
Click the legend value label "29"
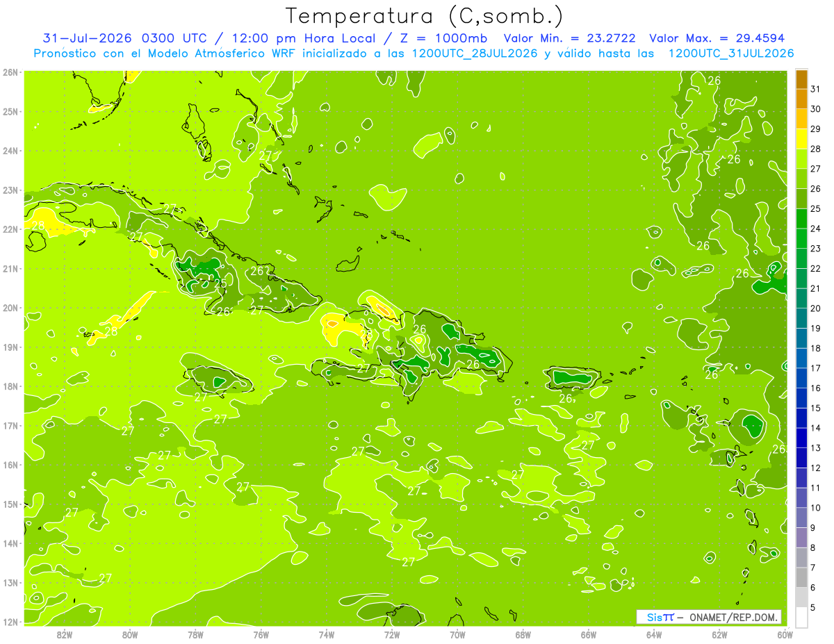tap(815, 129)
